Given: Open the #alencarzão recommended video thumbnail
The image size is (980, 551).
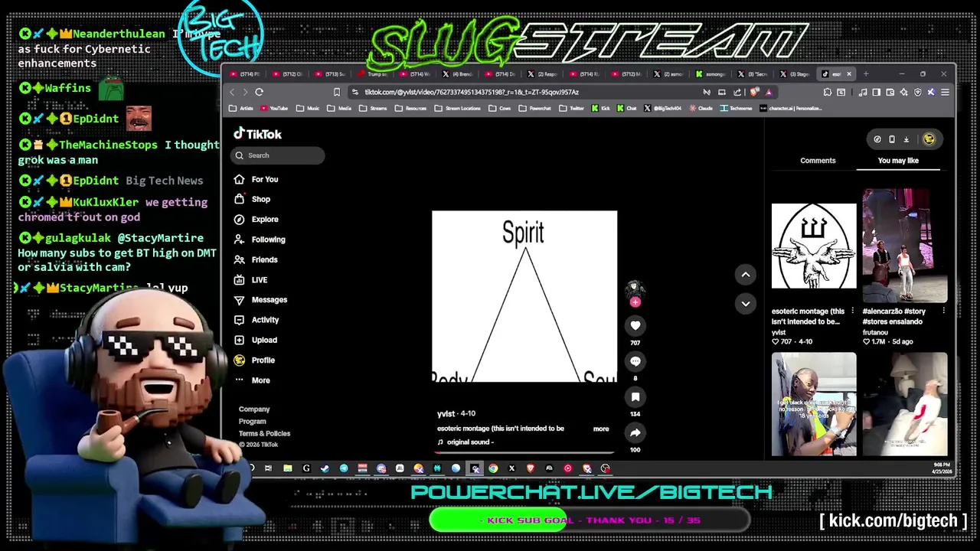Looking at the screenshot, I should click(905, 246).
